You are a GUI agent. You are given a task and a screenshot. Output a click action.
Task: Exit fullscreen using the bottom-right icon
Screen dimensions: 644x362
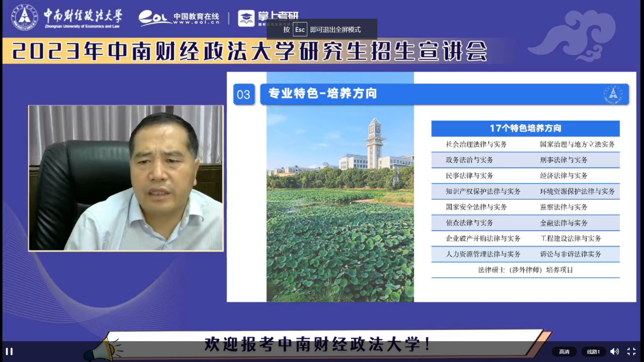631,351
